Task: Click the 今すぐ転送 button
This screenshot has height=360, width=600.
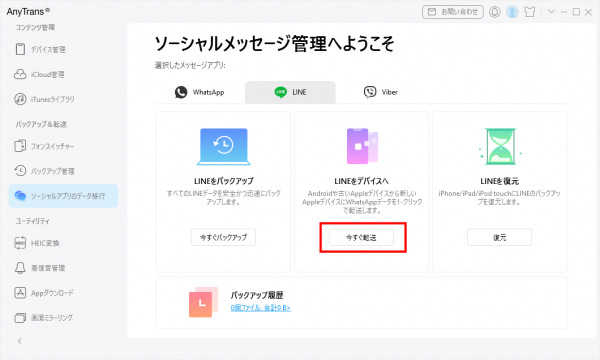Action: click(x=361, y=238)
